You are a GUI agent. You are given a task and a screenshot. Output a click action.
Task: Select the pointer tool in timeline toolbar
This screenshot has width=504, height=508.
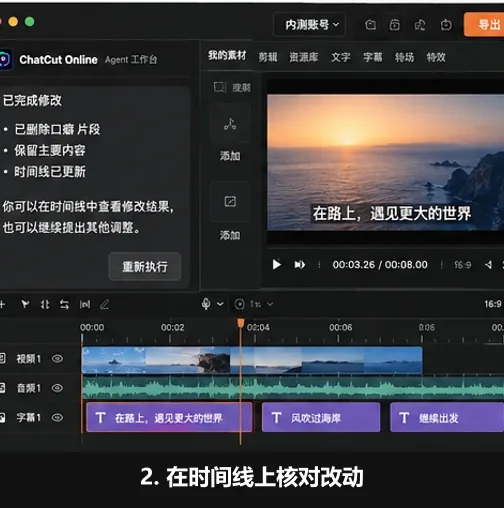click(25, 304)
